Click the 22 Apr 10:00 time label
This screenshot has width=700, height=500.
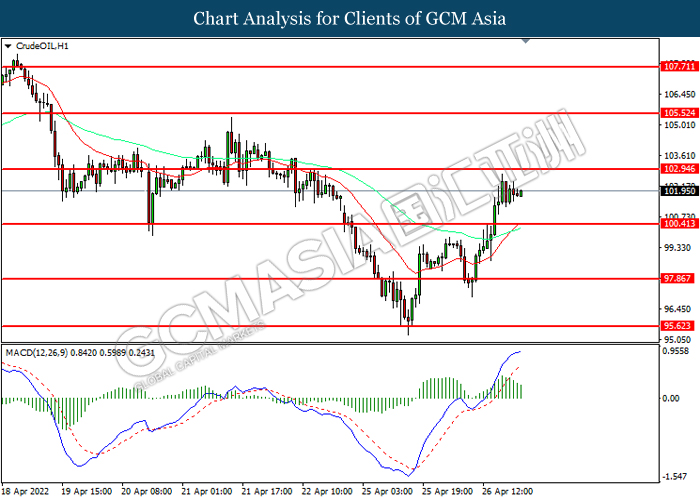click(x=327, y=492)
